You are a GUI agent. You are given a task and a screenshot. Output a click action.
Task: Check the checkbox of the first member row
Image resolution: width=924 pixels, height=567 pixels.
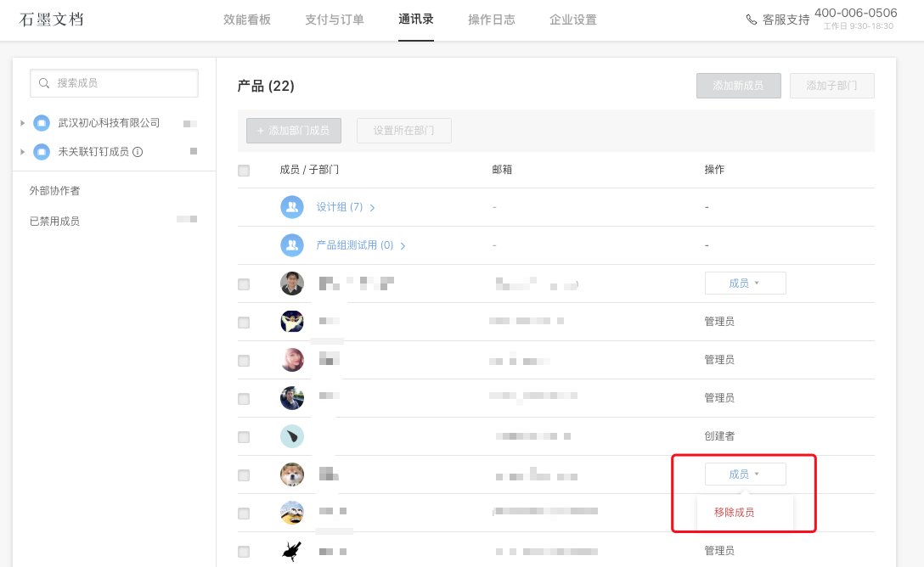[x=244, y=283]
